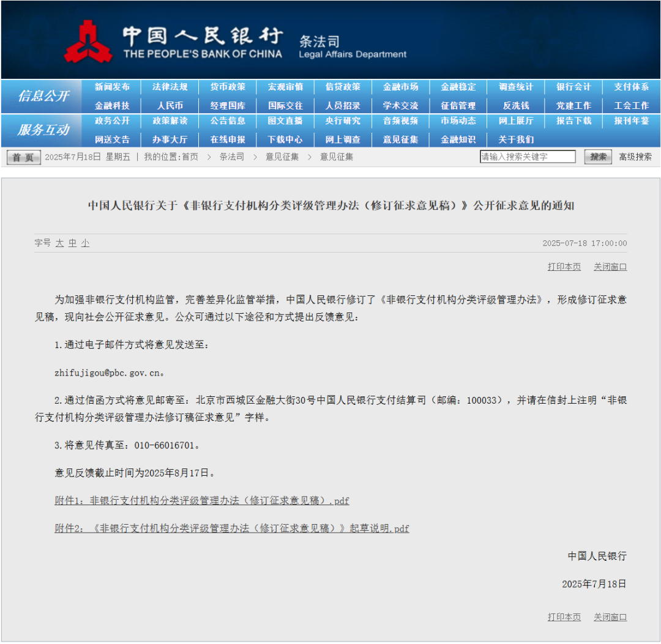Open the 人民币 section
Image resolution: width=661 pixels, height=644 pixels.
(x=170, y=105)
